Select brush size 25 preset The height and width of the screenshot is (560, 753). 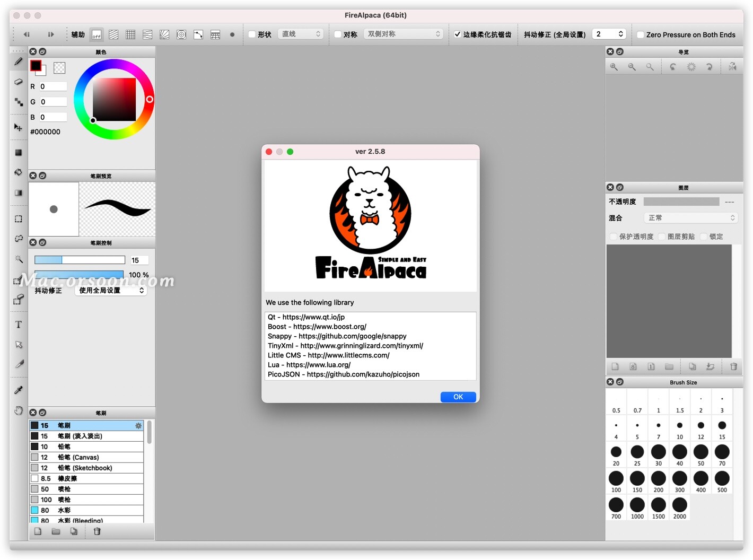coord(637,456)
